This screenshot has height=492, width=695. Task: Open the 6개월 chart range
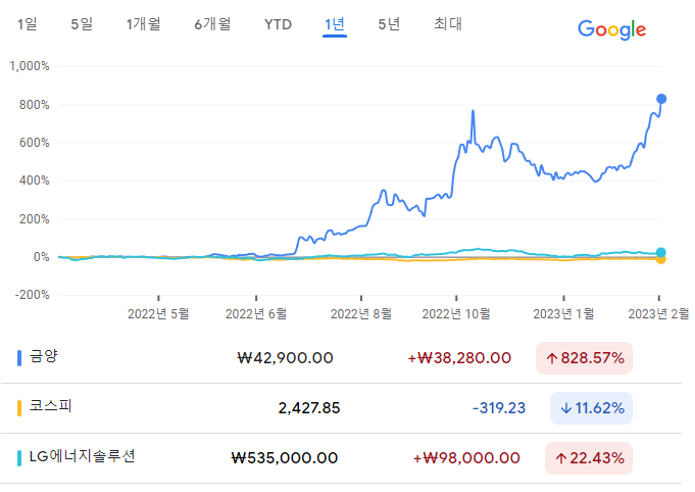[x=212, y=23]
